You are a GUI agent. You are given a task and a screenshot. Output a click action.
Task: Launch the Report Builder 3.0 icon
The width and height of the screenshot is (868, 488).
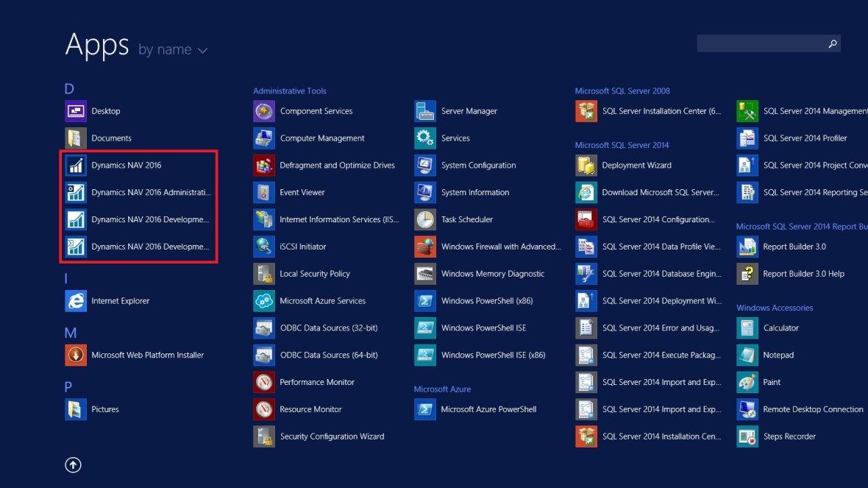(747, 247)
